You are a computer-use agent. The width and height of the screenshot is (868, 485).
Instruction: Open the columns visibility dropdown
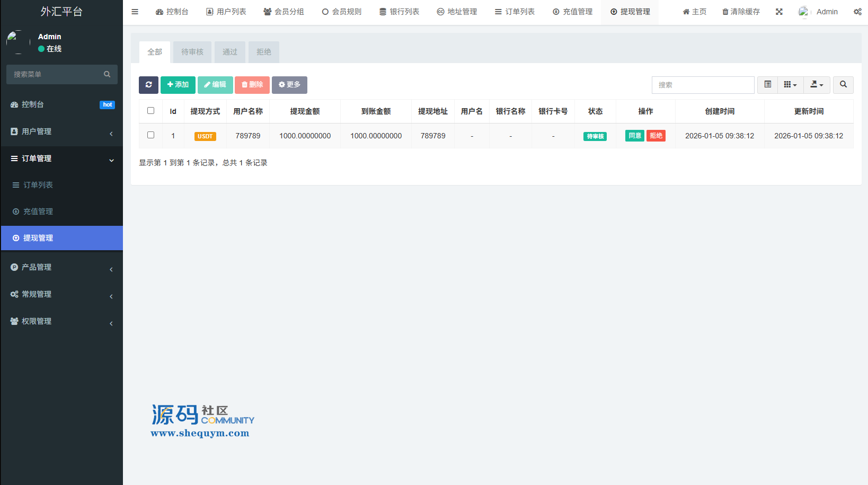point(790,85)
